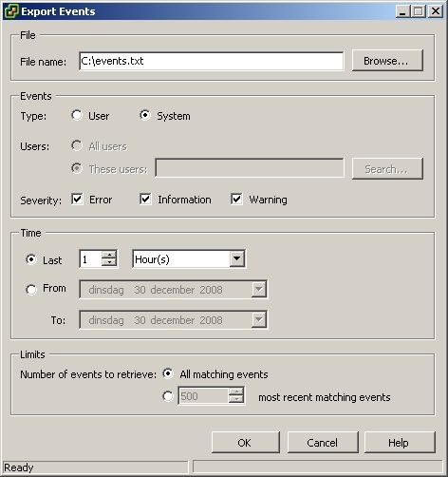Click into the File name text field
This screenshot has width=448, height=477.
click(211, 61)
